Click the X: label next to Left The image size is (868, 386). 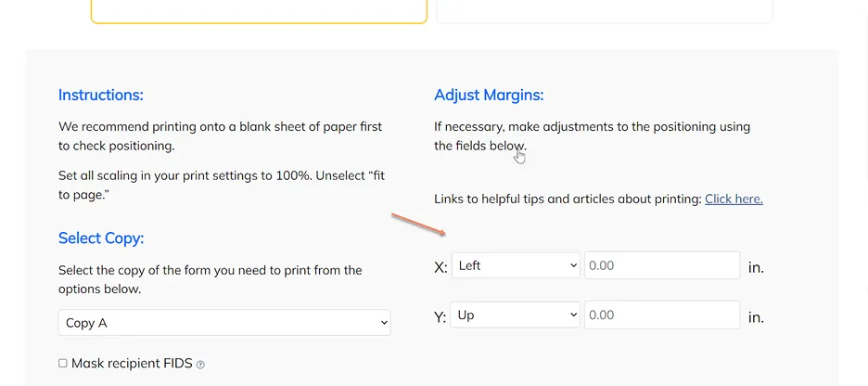click(440, 267)
